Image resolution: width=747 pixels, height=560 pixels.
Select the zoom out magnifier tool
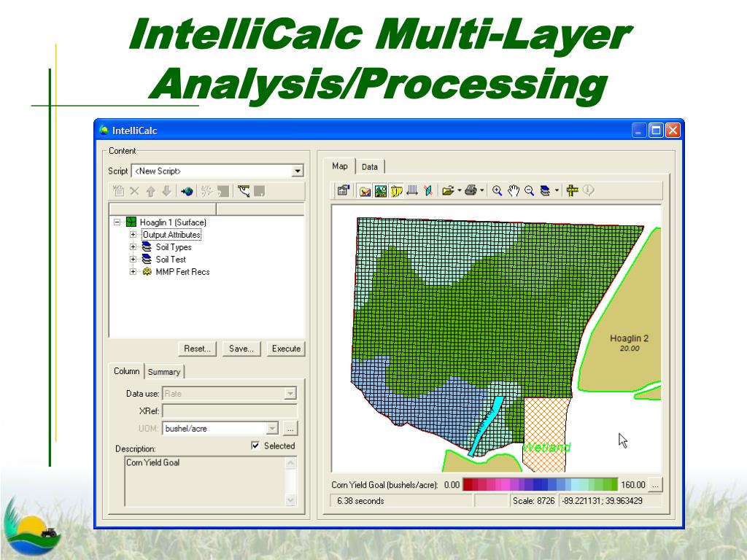529,191
